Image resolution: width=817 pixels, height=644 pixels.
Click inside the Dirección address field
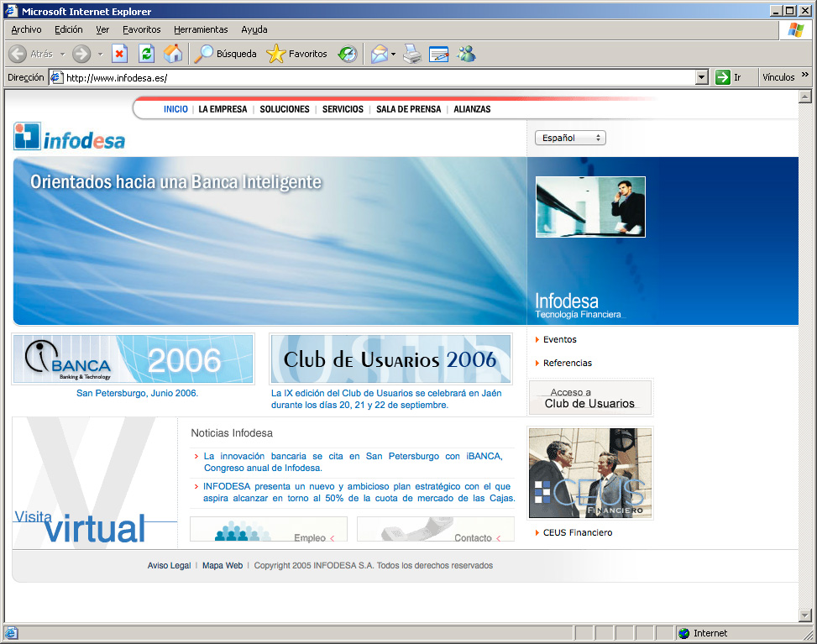pos(378,77)
